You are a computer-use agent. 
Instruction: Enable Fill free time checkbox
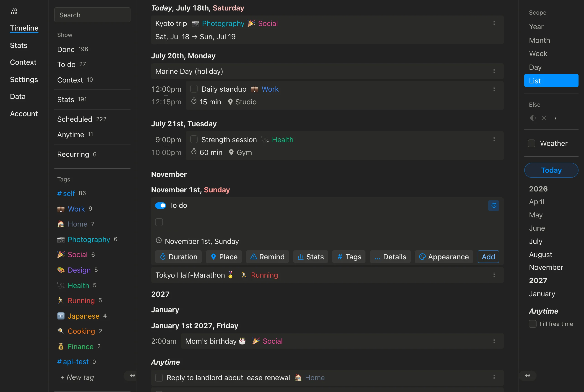[532, 324]
